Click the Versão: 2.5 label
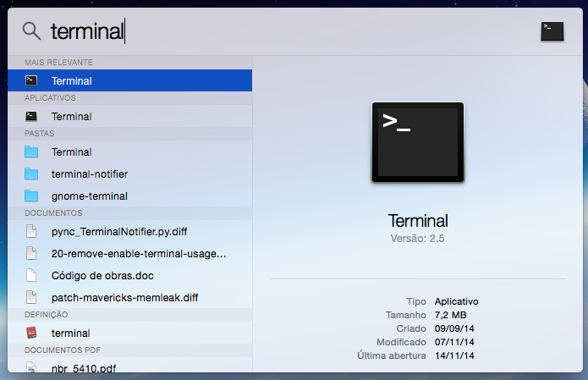Image resolution: width=588 pixels, height=380 pixels. click(417, 239)
